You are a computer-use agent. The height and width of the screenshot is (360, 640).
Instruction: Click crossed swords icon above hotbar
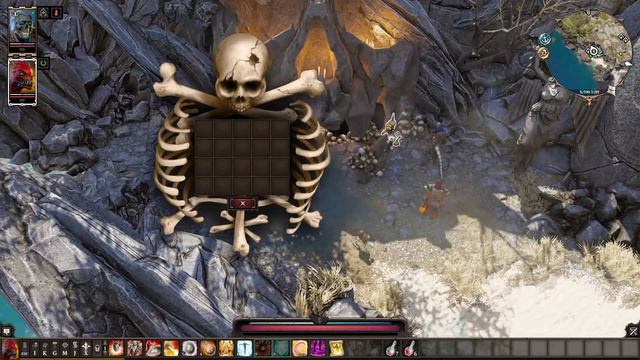click(x=633, y=331)
